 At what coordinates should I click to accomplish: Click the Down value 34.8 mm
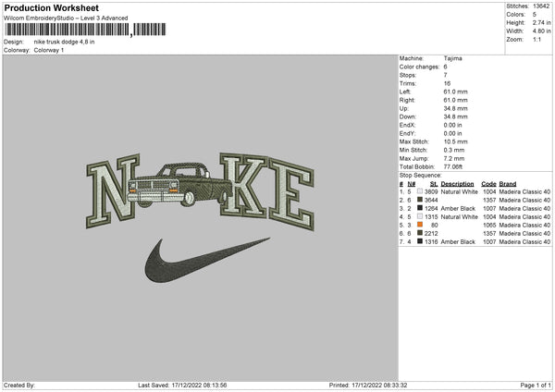[455, 116]
